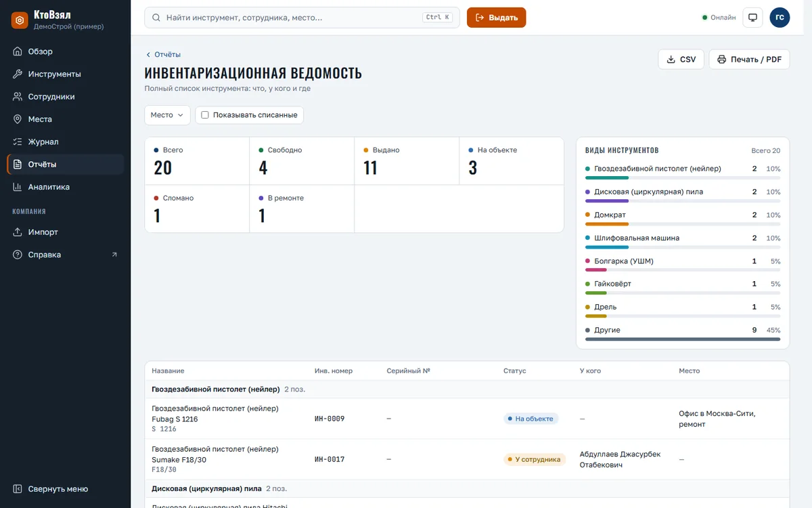Click the Ctrl K shortcut badge
The image size is (812, 508).
click(438, 18)
